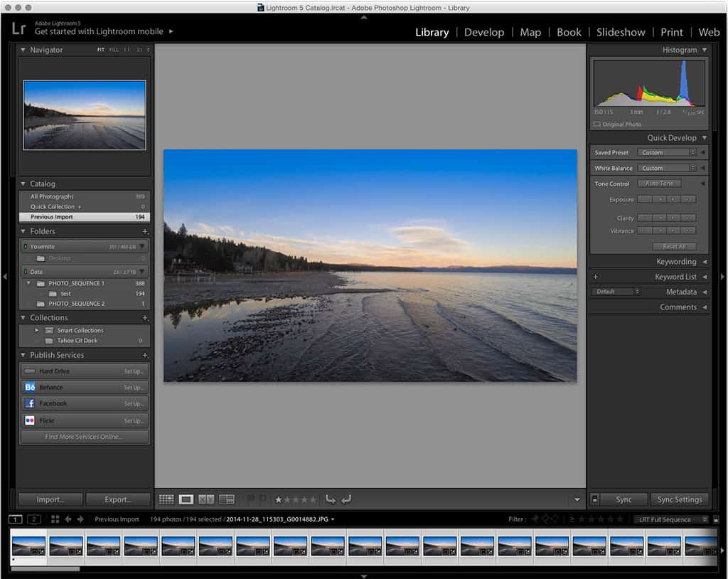Viewport: 728px width, 579px height.
Task: Rotate photo clockwise with toolbar arrow
Action: [346, 499]
